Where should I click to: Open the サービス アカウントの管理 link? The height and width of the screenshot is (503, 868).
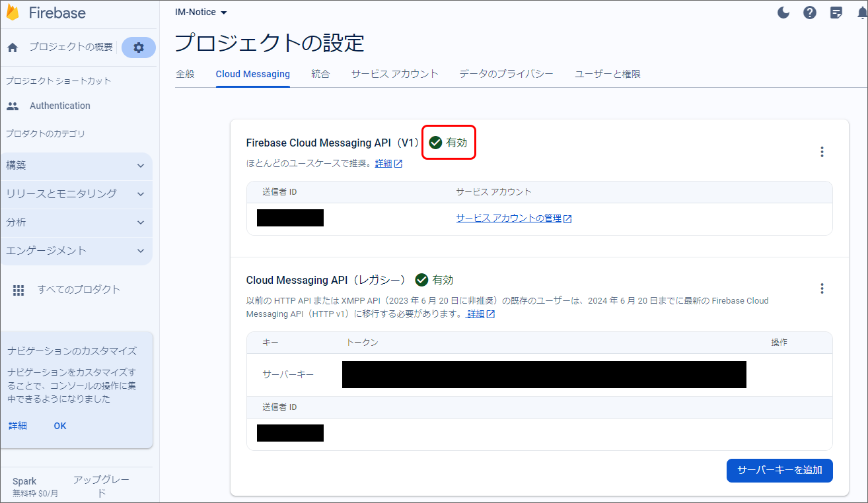pyautogui.click(x=514, y=218)
